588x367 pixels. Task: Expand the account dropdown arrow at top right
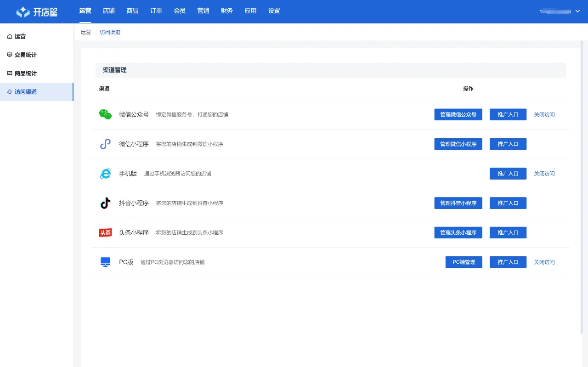coord(577,11)
